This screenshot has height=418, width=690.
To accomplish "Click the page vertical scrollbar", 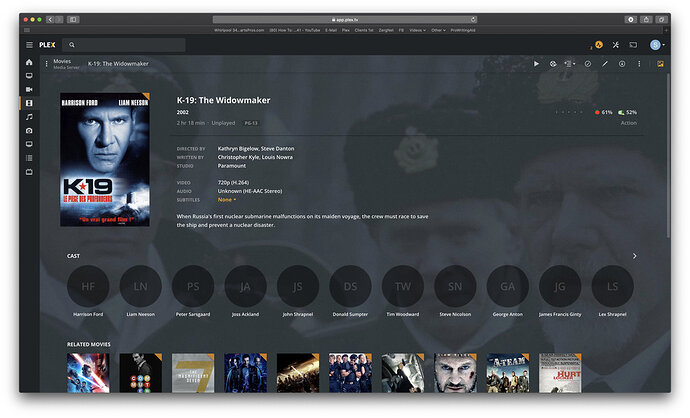I will (668, 156).
